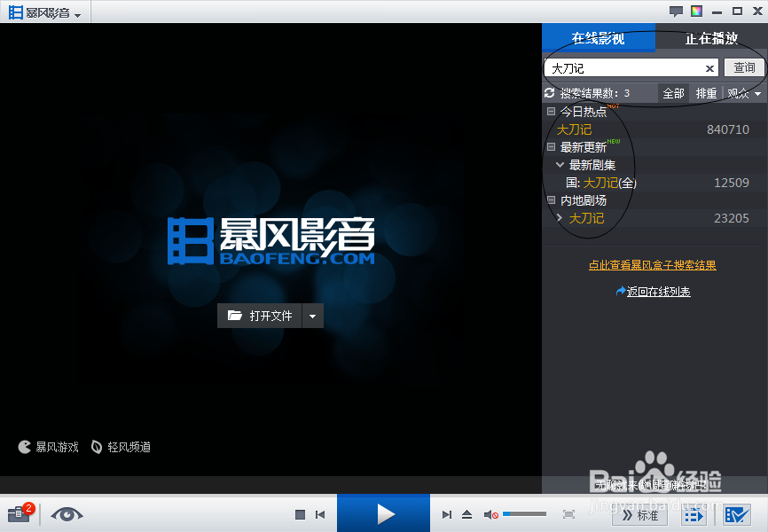Toggle the 暴风盒子 panel icon at far right

click(x=737, y=515)
